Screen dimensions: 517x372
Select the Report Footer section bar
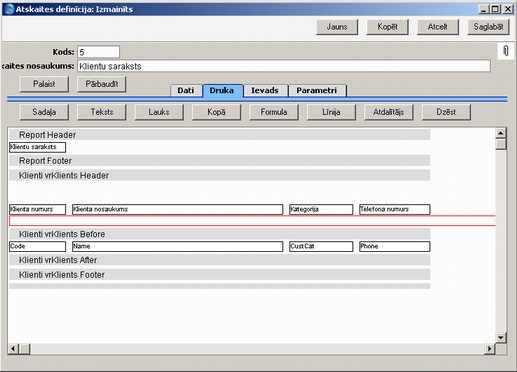[x=219, y=161]
